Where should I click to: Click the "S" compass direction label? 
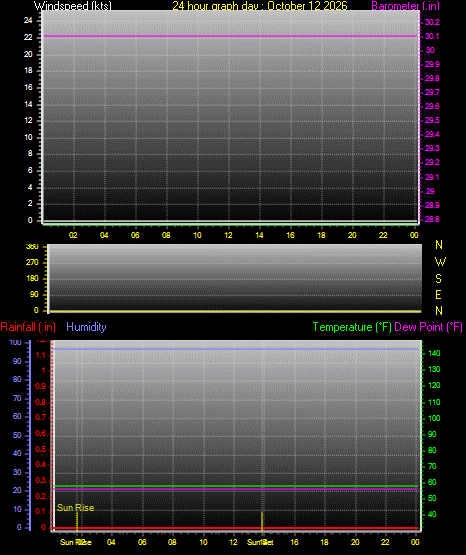pyautogui.click(x=438, y=279)
